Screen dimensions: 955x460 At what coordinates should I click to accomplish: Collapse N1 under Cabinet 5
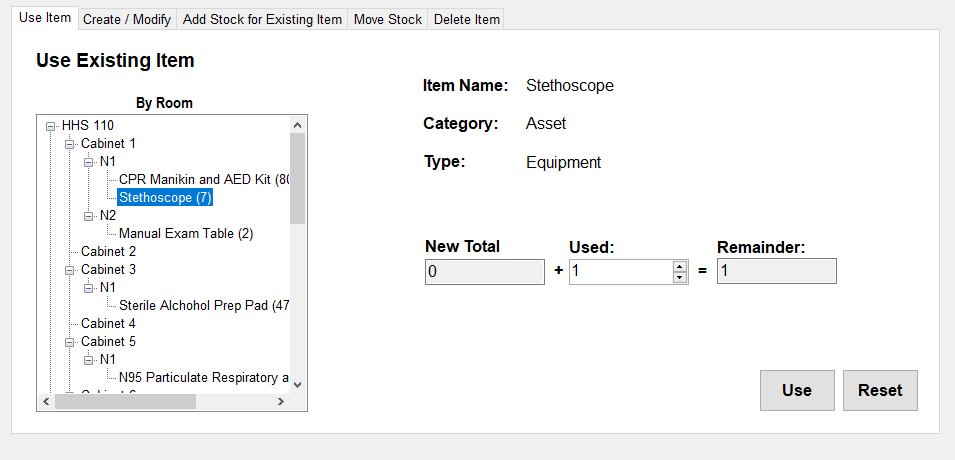click(88, 359)
